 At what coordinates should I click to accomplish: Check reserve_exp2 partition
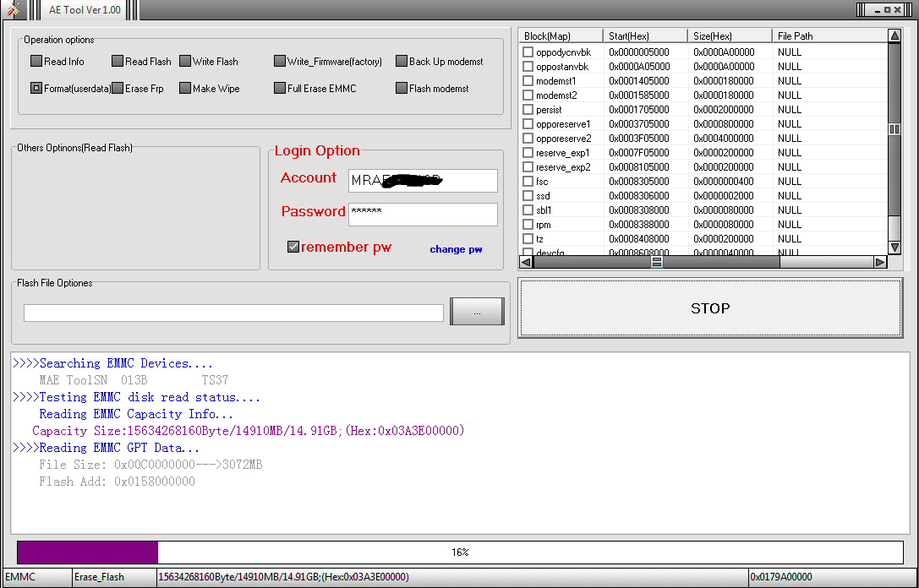coord(528,167)
